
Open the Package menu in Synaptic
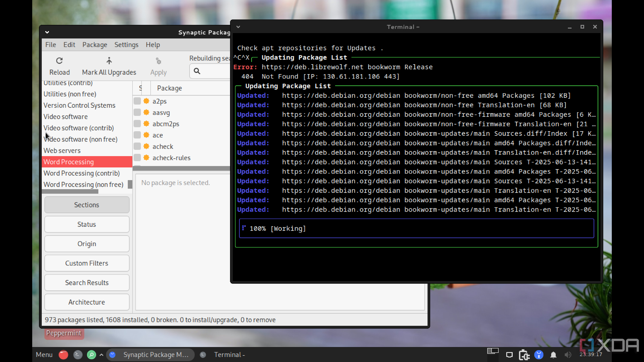click(x=95, y=45)
